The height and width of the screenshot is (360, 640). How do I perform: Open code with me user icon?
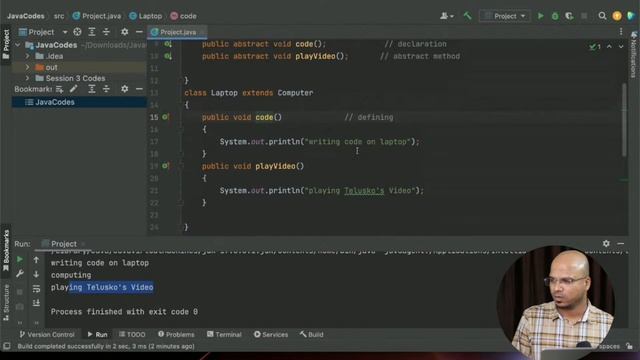pyautogui.click(x=444, y=16)
